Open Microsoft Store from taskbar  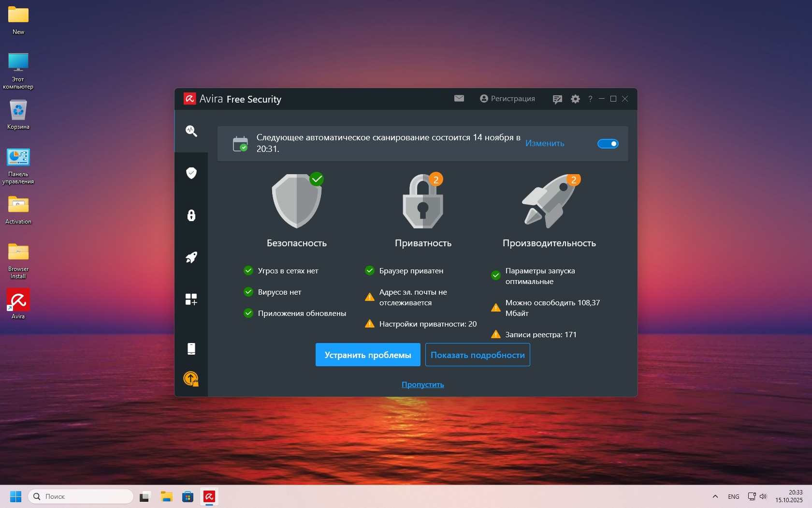(x=188, y=496)
